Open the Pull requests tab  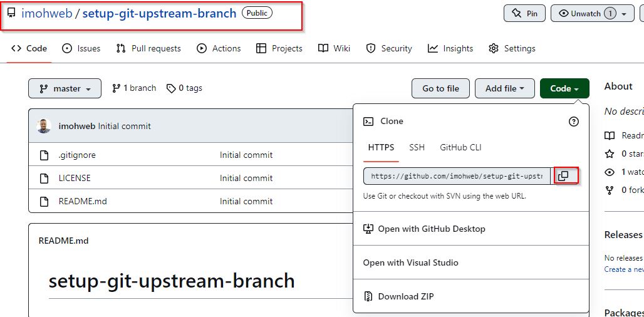(148, 48)
